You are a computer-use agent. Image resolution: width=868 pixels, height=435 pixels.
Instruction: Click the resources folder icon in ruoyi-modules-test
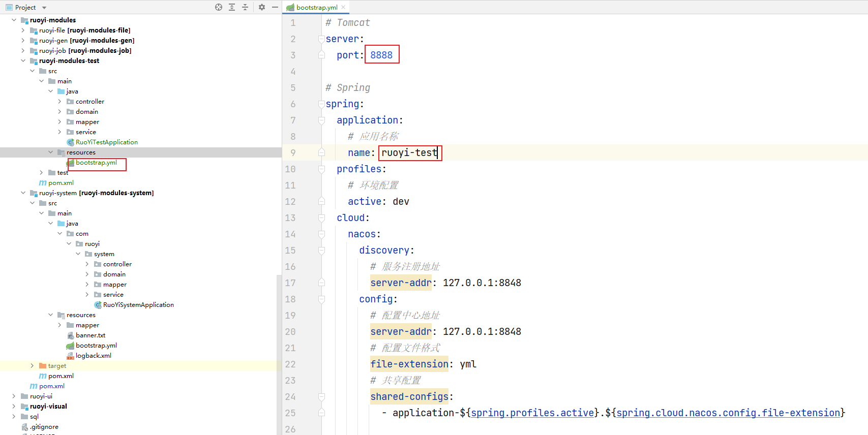click(61, 152)
